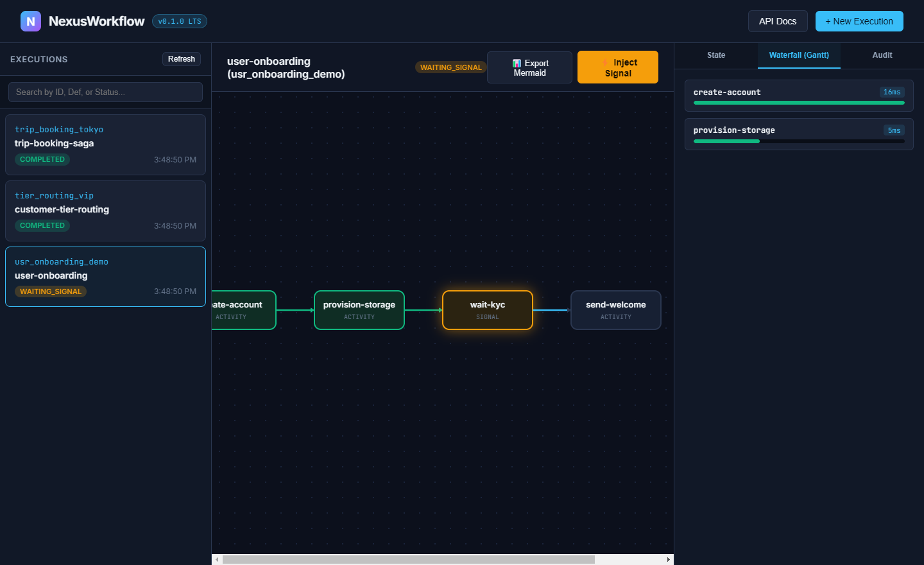Start a New Execution
Image resolution: width=924 pixels, height=565 pixels.
[859, 21]
